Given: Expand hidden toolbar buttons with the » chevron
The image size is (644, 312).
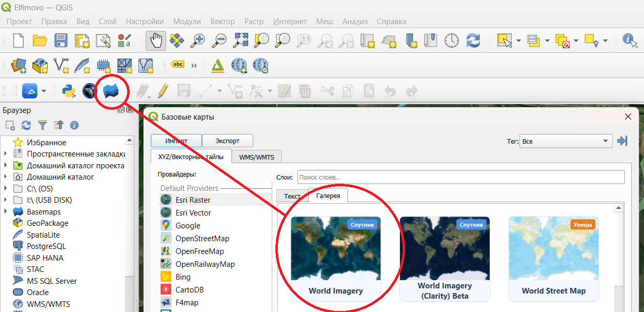Looking at the screenshot, I should coord(194,65).
